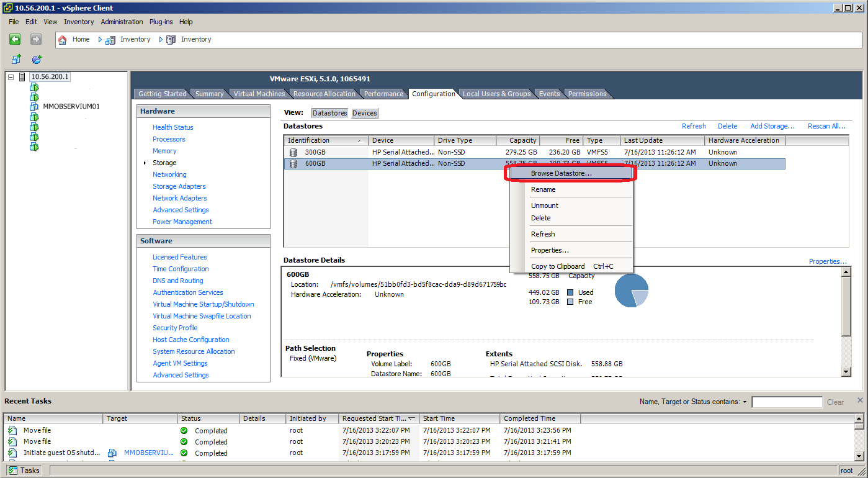Collapse the 10.56.200.1 tree node
This screenshot has height=478, width=868.
(x=11, y=77)
